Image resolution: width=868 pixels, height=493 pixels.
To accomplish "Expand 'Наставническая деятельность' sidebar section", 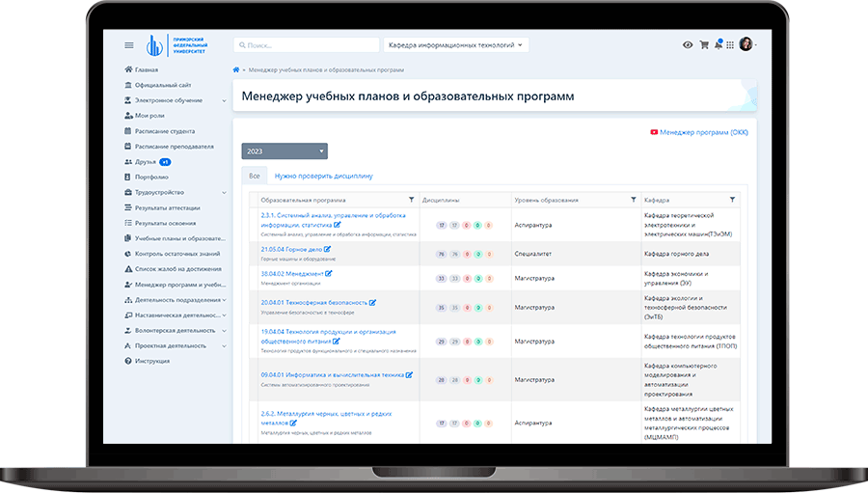I will (175, 315).
